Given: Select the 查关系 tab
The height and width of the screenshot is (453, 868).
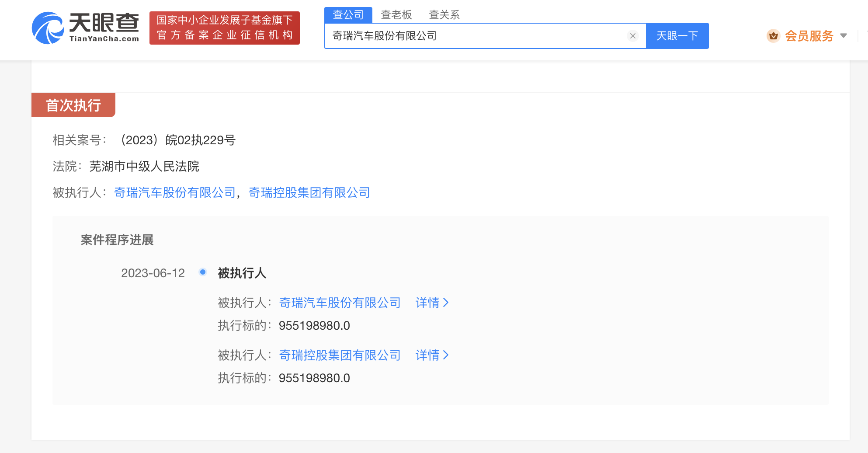Looking at the screenshot, I should [444, 15].
